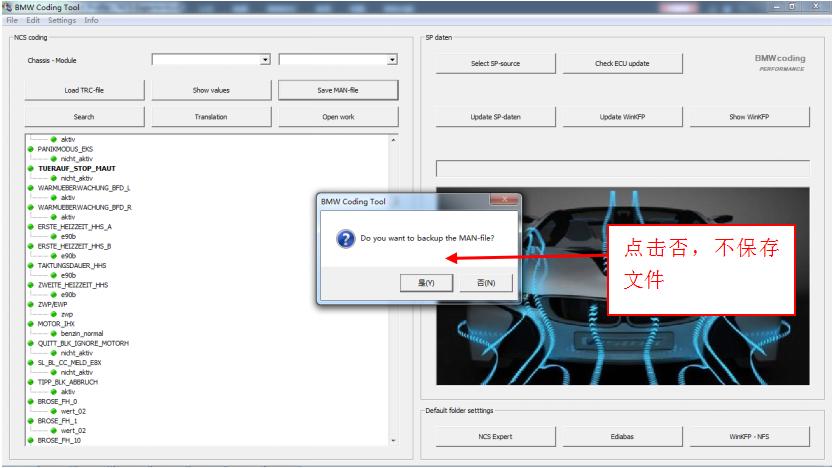Select MOTOR_IHX tree item
The image size is (832, 468).
pyautogui.click(x=56, y=324)
